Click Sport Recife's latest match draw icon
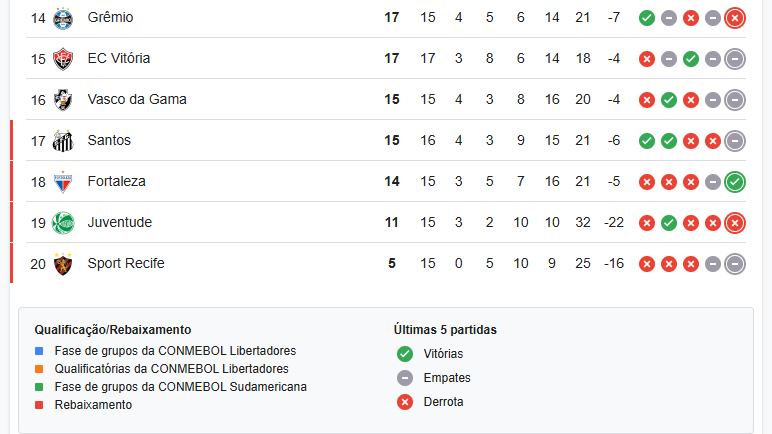 click(735, 264)
